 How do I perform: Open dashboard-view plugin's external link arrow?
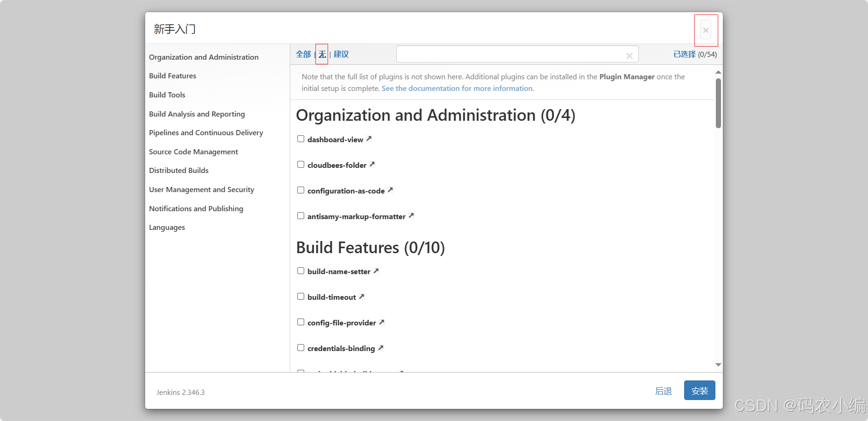tap(368, 138)
